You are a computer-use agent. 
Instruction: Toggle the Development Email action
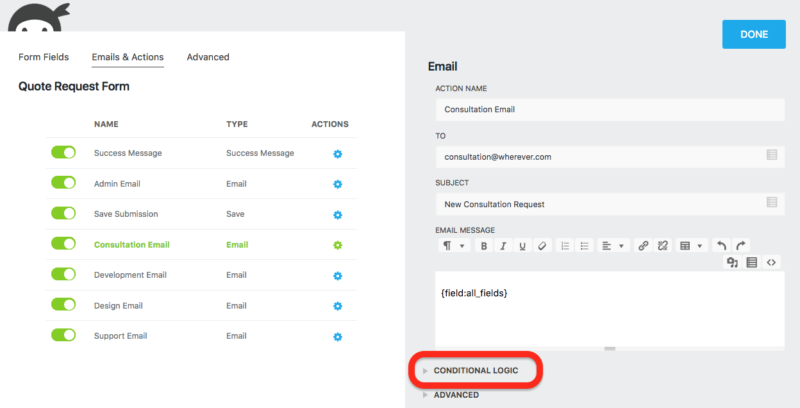[63, 274]
